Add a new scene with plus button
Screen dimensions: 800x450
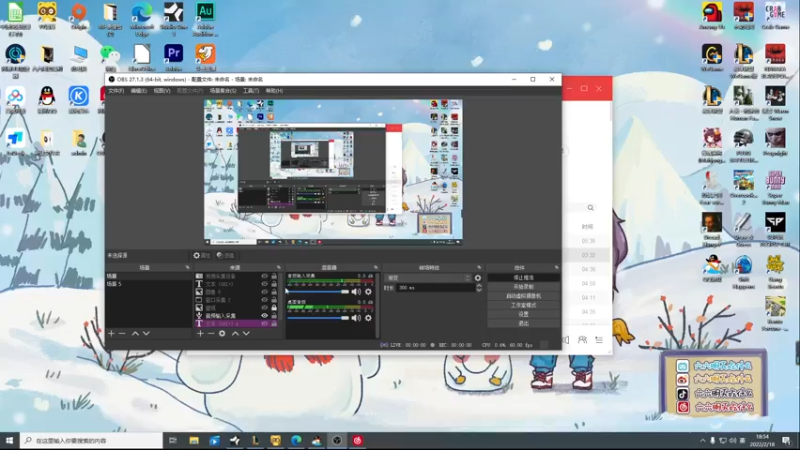(x=111, y=333)
